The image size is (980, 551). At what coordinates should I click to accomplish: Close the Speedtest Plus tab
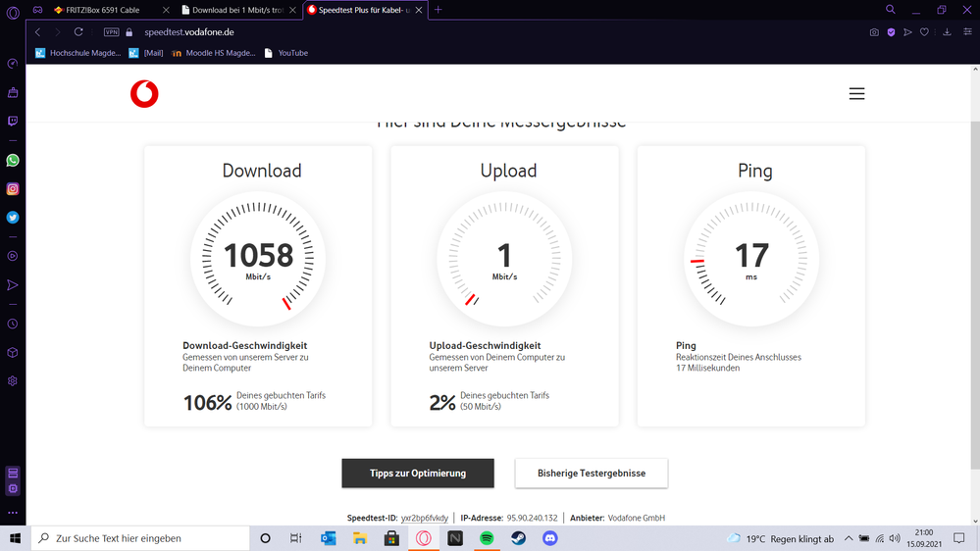point(419,10)
